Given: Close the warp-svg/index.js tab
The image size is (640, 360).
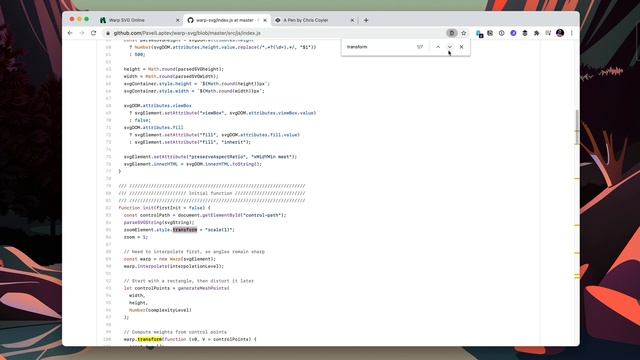Looking at the screenshot, I should [x=265, y=20].
